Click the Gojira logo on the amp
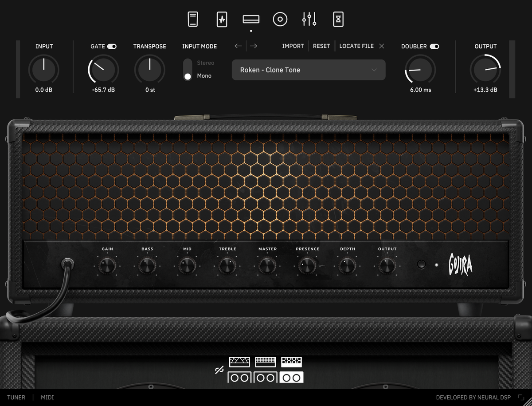This screenshot has height=406, width=532. click(461, 264)
